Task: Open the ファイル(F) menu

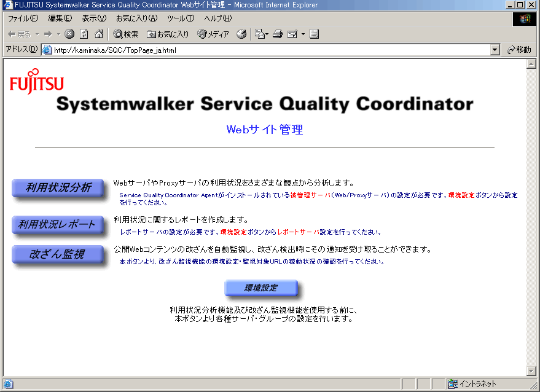Action: click(22, 18)
